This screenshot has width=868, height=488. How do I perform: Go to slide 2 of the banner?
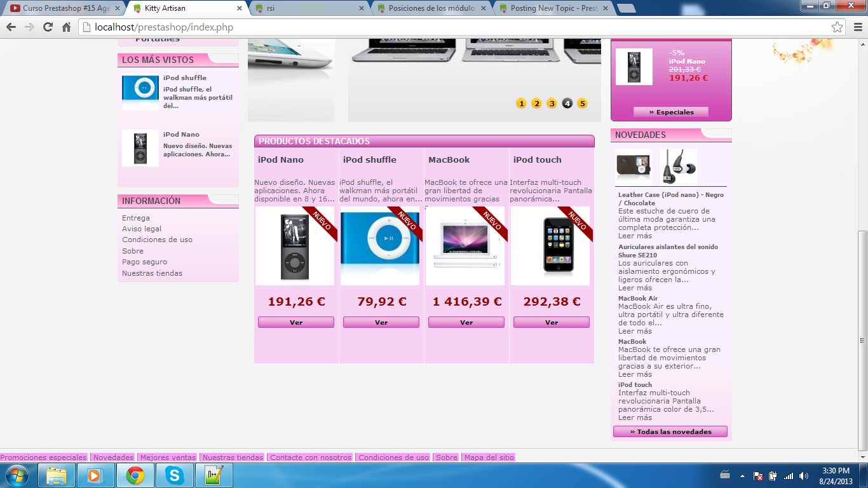click(536, 104)
